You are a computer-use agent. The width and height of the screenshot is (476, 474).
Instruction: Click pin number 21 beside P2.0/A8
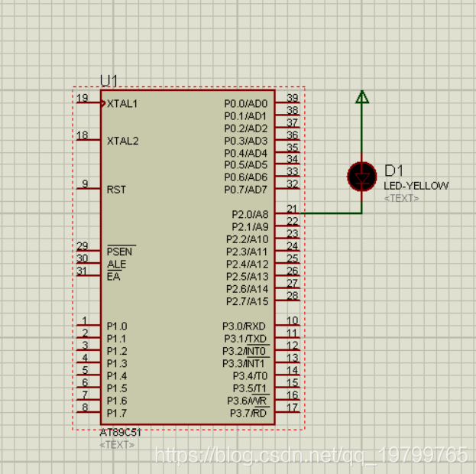pos(292,209)
